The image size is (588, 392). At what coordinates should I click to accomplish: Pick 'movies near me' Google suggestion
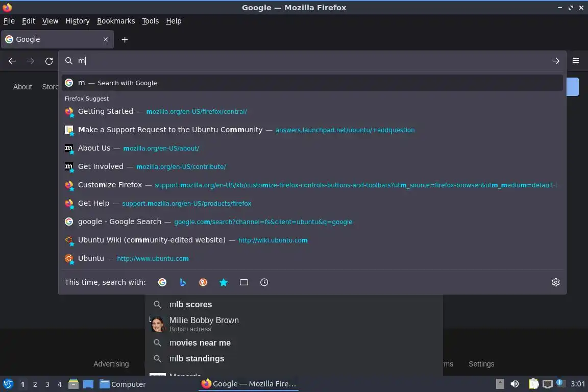point(294,343)
